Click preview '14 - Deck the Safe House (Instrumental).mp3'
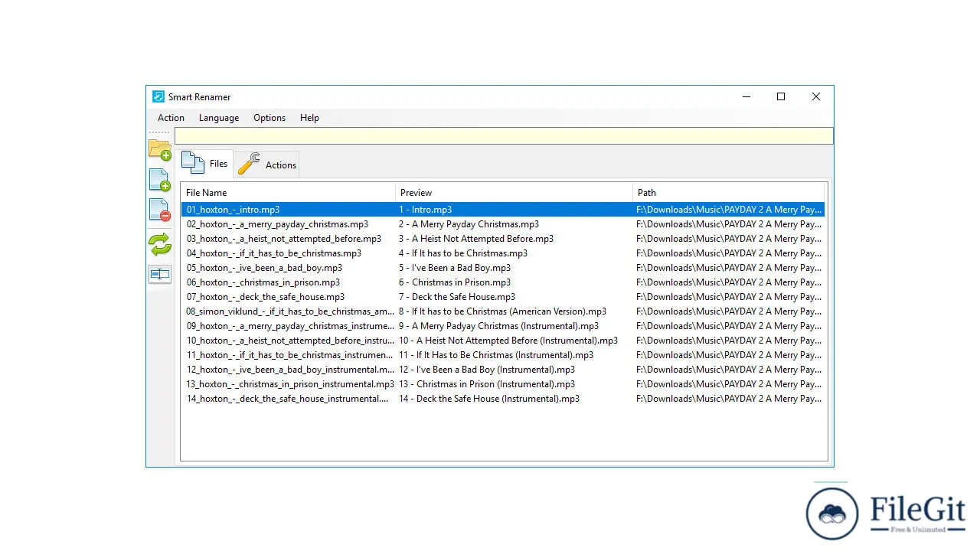 (x=488, y=399)
